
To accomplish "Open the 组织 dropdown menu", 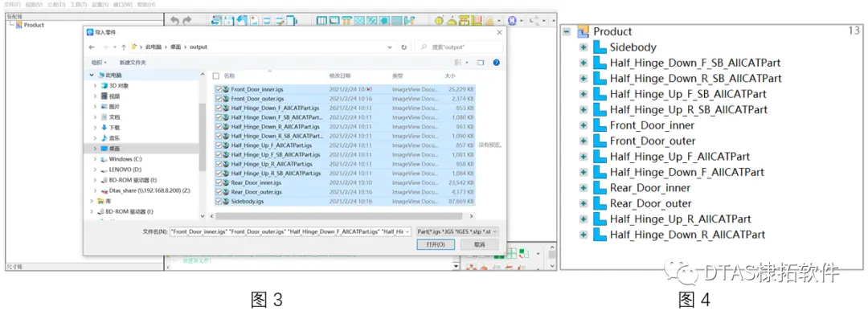I will point(99,63).
